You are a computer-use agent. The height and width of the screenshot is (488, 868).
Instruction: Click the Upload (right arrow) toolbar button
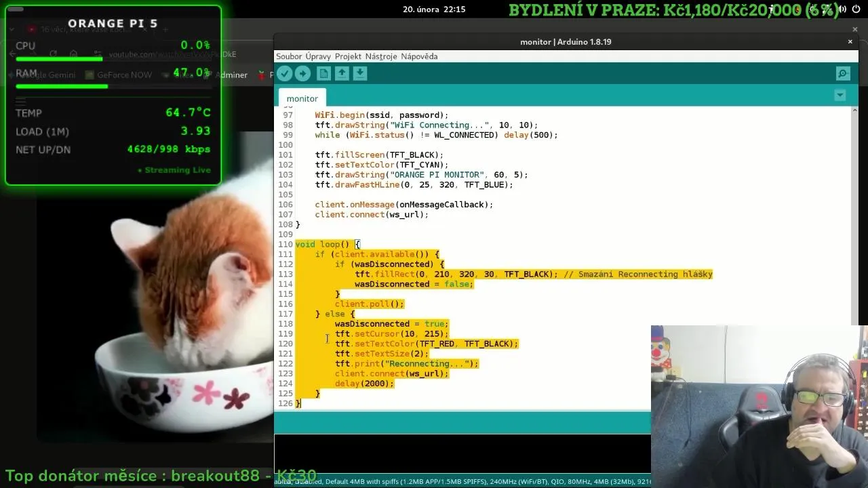point(303,74)
